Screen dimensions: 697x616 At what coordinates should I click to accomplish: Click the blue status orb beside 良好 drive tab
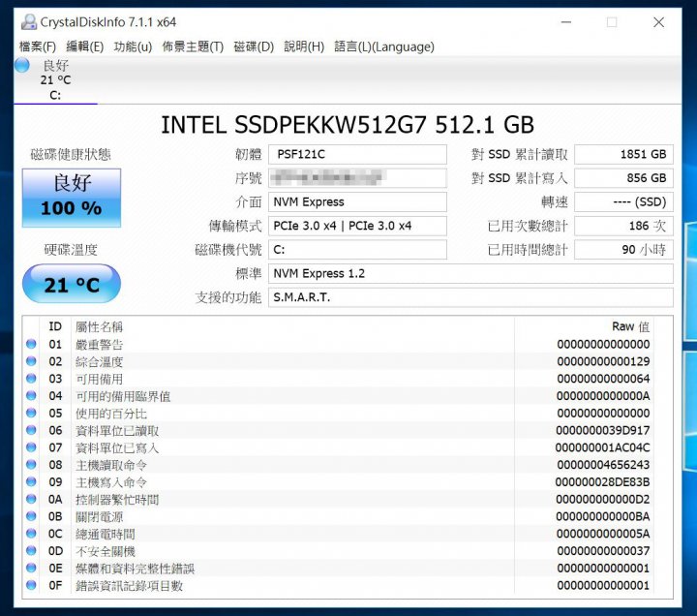click(22, 66)
